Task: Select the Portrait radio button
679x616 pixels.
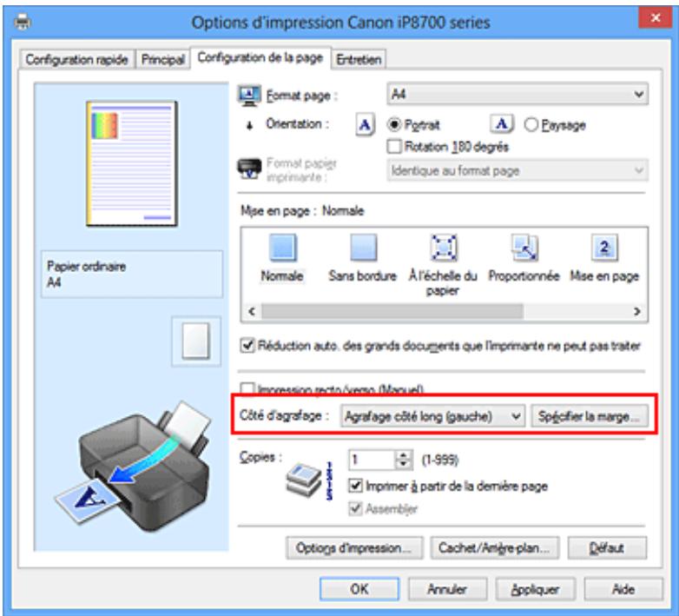Action: [x=394, y=125]
